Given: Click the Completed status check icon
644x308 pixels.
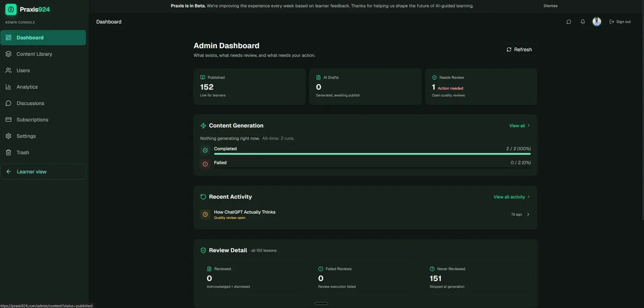Looking at the screenshot, I should [205, 150].
